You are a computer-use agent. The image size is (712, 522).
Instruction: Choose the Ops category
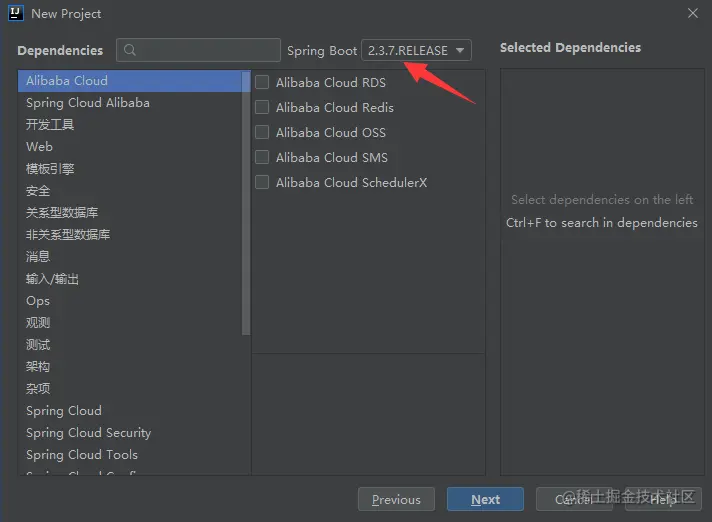[x=38, y=300]
